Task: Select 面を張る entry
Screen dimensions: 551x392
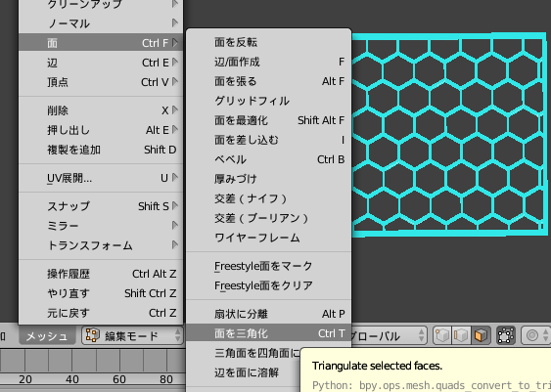Action: pyautogui.click(x=269, y=81)
